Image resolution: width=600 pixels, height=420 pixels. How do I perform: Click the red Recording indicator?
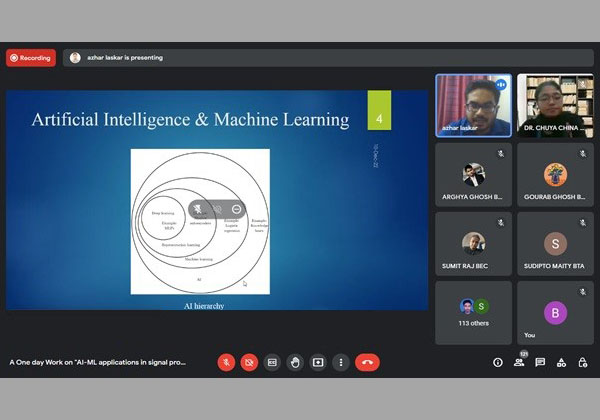tap(31, 58)
